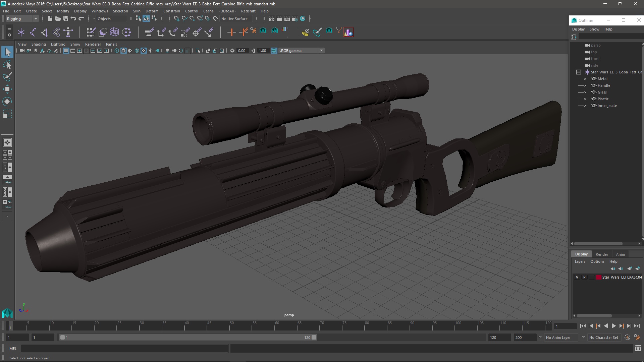This screenshot has height=362, width=644.
Task: Click the four view layout icon
Action: (7, 155)
